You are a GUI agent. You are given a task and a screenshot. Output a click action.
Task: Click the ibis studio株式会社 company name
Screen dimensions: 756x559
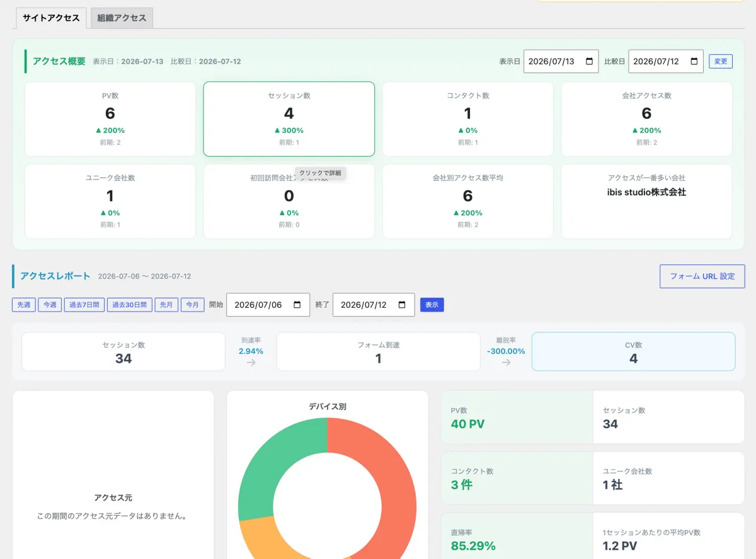(646, 192)
